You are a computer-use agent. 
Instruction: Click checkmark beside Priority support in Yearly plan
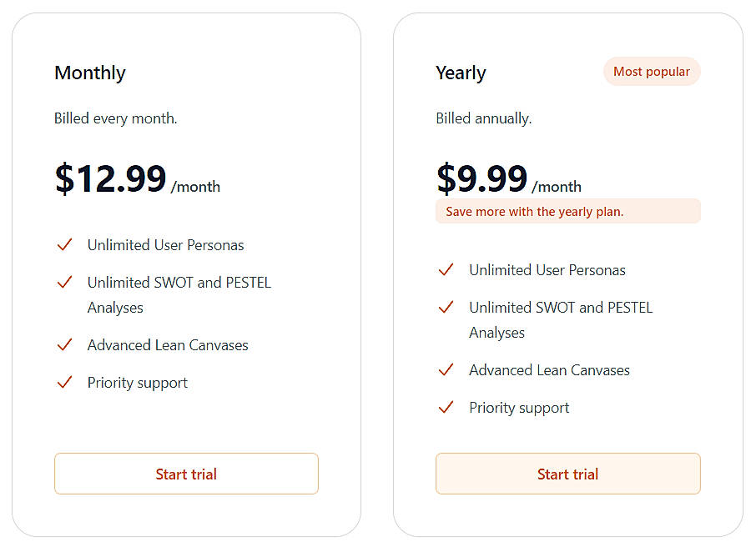(446, 407)
